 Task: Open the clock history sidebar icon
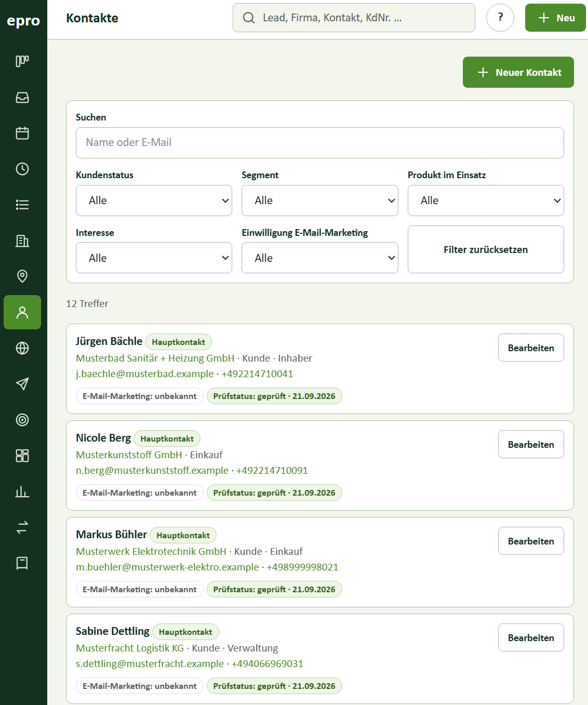[x=22, y=169]
